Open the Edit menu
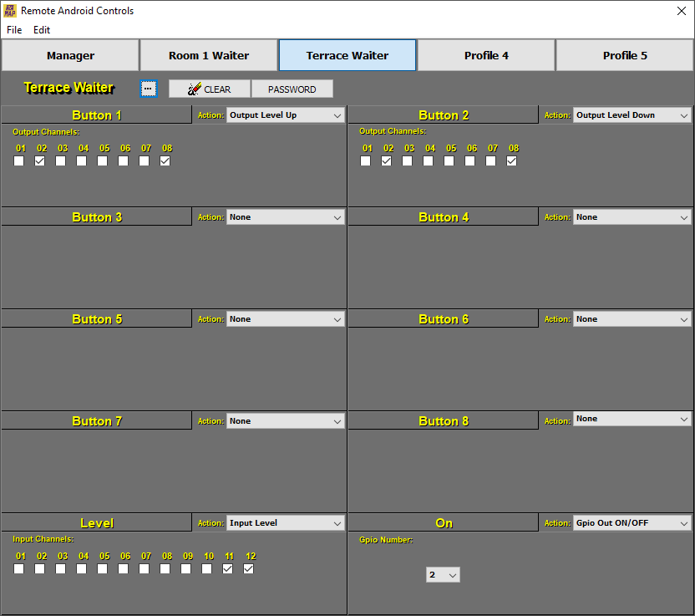This screenshot has width=695, height=616. coord(41,29)
